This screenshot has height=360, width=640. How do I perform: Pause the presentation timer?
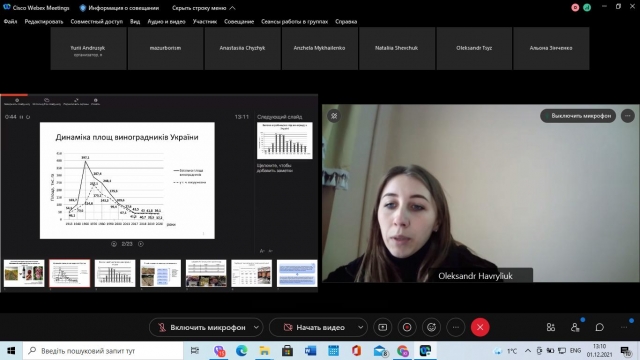pyautogui.click(x=22, y=117)
